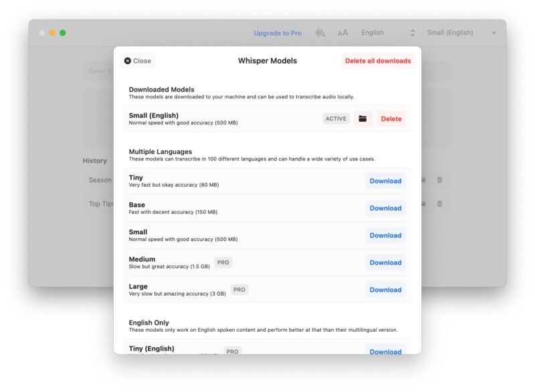Click the X icon inside the Close button
This screenshot has width=535, height=392.
pos(127,60)
